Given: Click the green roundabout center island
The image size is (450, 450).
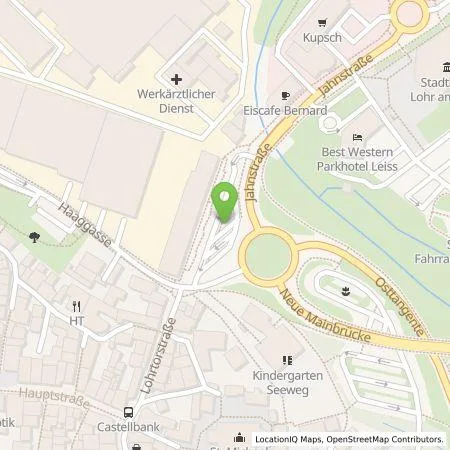Looking at the screenshot, I should (268, 256).
